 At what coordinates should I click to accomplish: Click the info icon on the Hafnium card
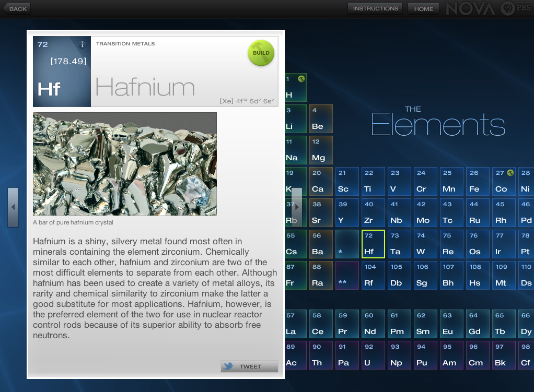[82, 45]
